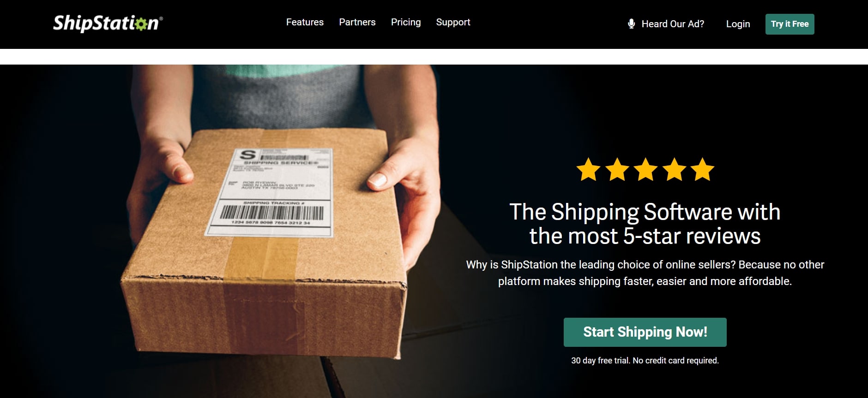Click the microphone icon beside Heard Our Ad
Viewport: 868px width, 398px height.
[631, 24]
